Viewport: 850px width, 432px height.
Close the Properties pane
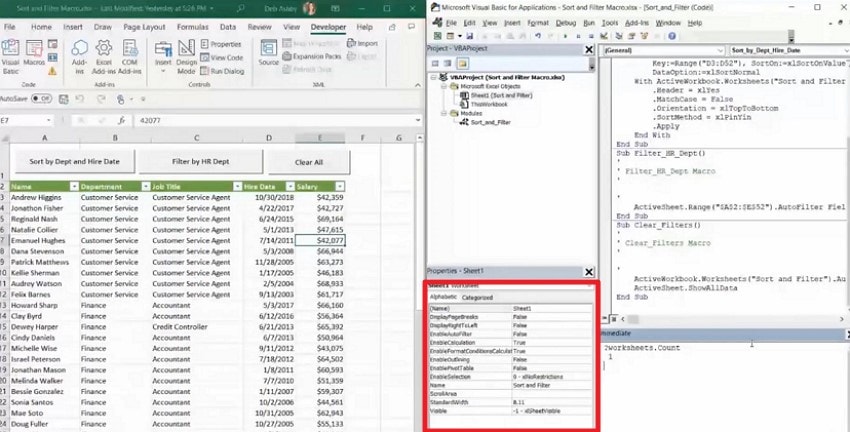pyautogui.click(x=589, y=272)
